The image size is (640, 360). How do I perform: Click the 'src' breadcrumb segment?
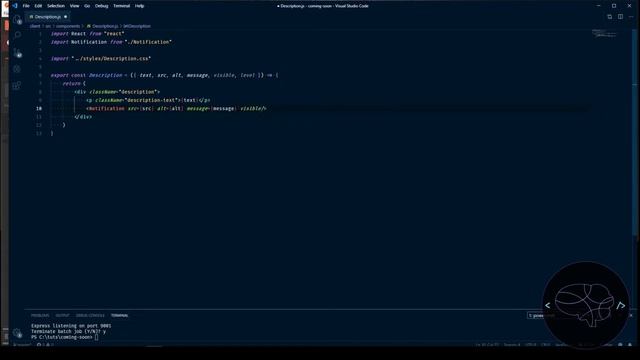click(48, 26)
